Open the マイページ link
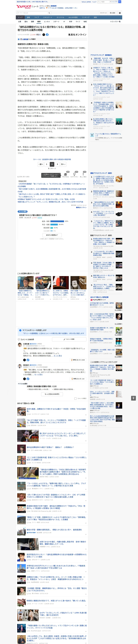Image resolution: width=138 pixels, height=644 pixels. pos(103,13)
